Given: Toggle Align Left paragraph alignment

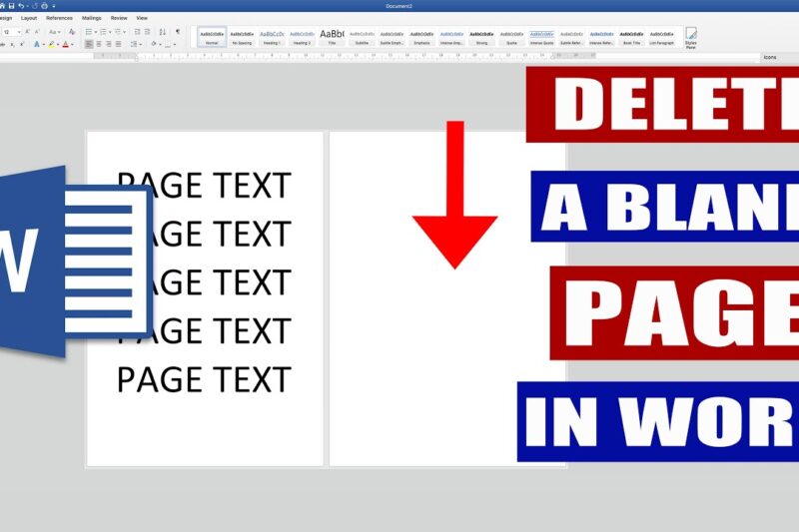Looking at the screenshot, I should pyautogui.click(x=89, y=44).
